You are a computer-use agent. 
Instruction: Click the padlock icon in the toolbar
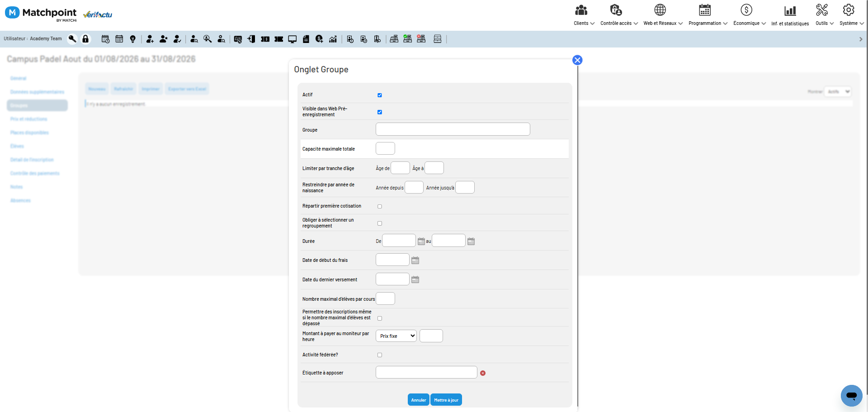[x=85, y=39]
